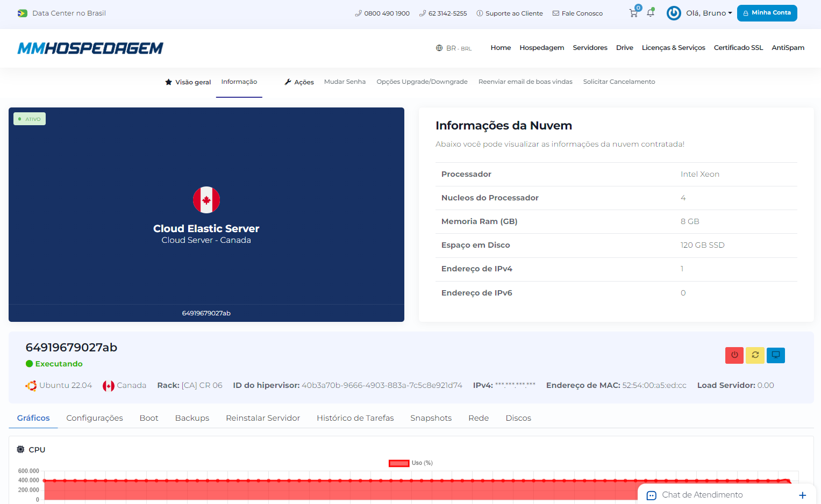The image size is (821, 504).
Task: Click the MMHospedagem logo
Action: (90, 48)
